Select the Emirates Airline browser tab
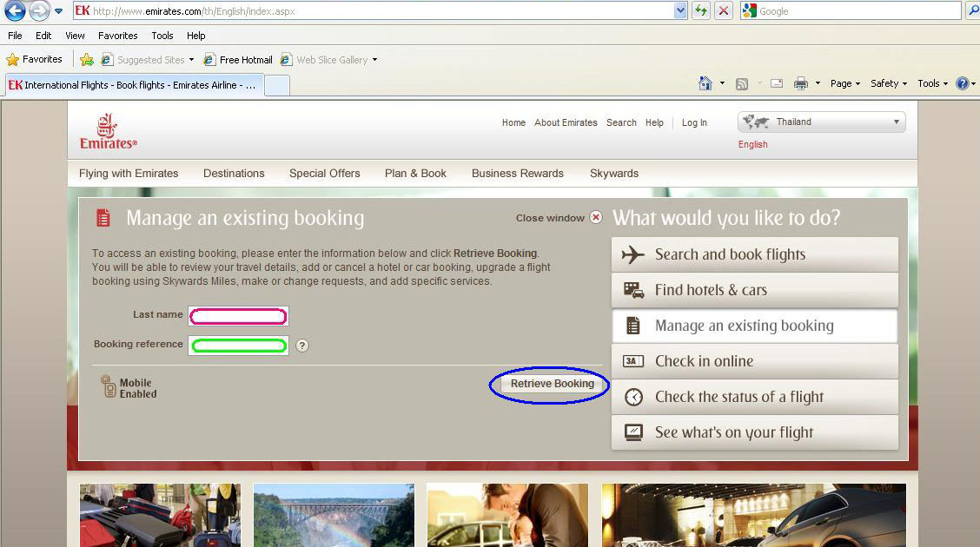 (x=135, y=85)
